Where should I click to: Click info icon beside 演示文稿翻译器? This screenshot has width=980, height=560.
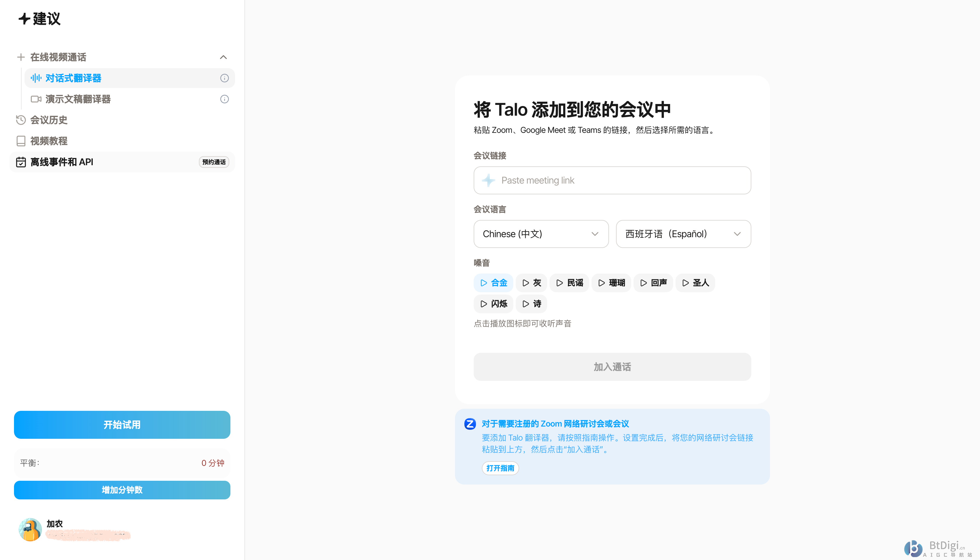point(224,99)
